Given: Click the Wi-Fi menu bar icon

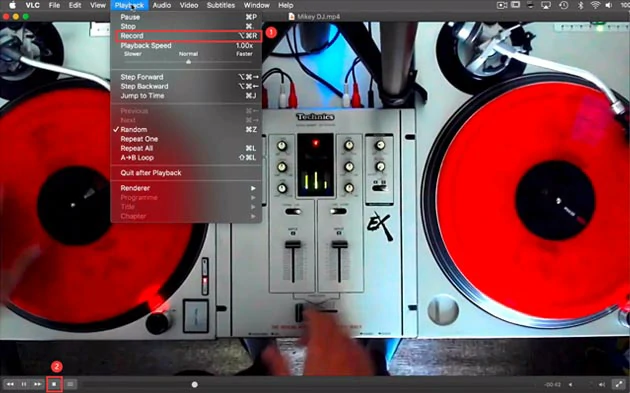Looking at the screenshot, I should click(595, 5).
